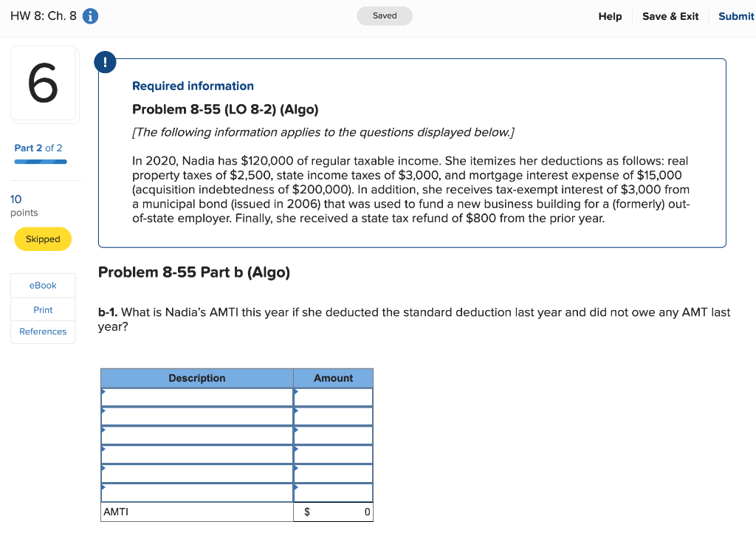Select the question number 6 box
756x533 pixels.
point(43,83)
